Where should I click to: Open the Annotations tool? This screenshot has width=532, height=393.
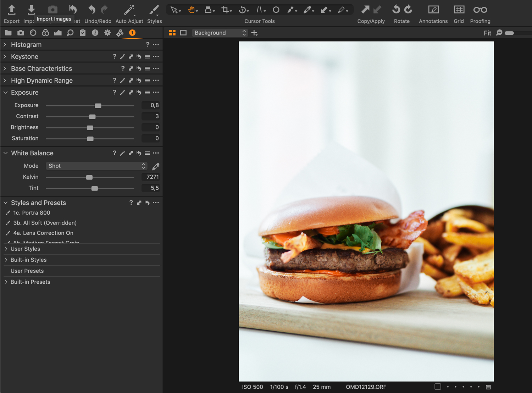click(433, 10)
